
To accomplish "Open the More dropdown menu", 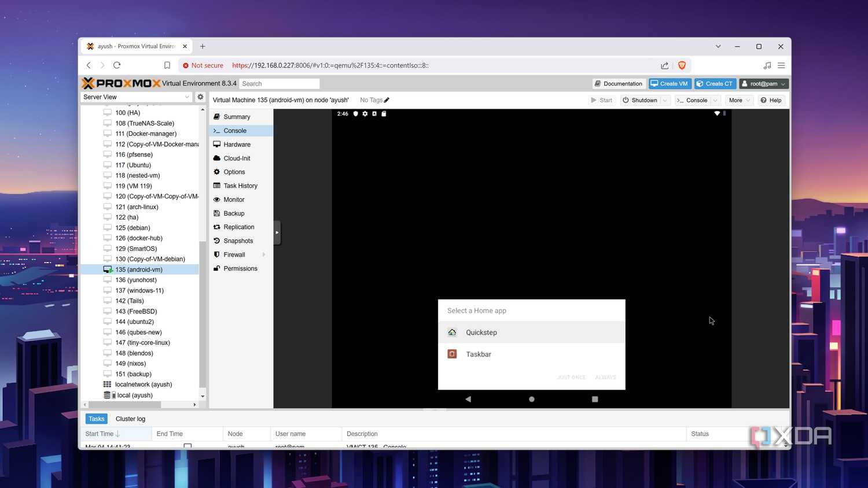I will (739, 101).
